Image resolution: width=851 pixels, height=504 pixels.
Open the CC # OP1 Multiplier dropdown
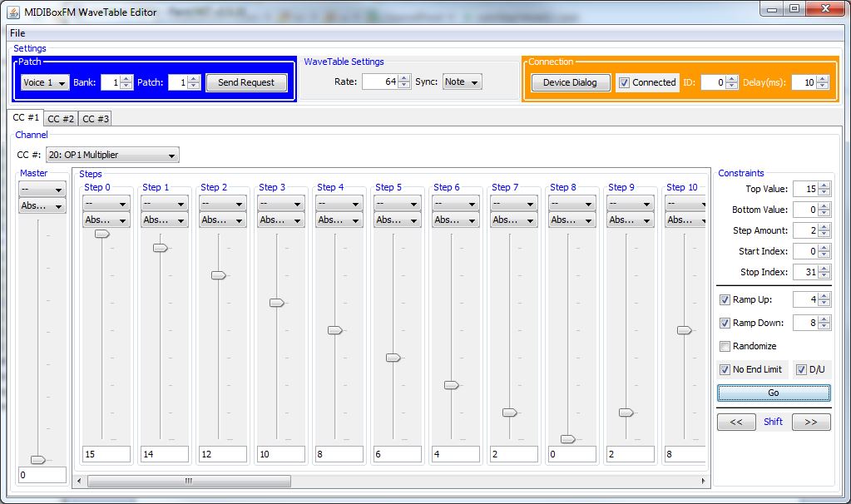click(112, 155)
